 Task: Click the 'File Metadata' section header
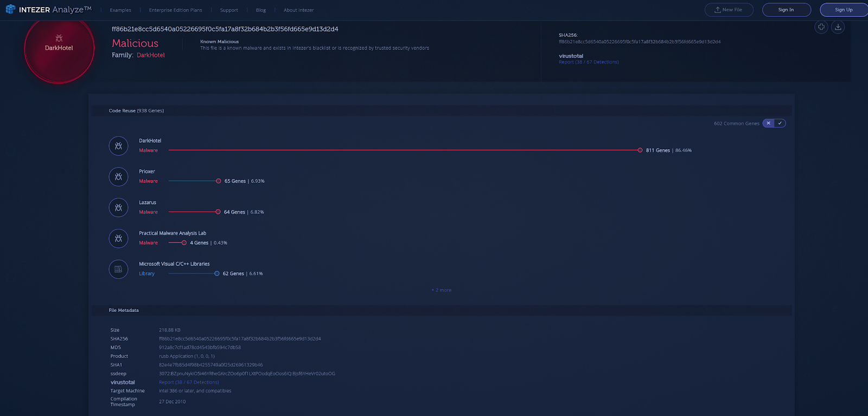point(124,310)
